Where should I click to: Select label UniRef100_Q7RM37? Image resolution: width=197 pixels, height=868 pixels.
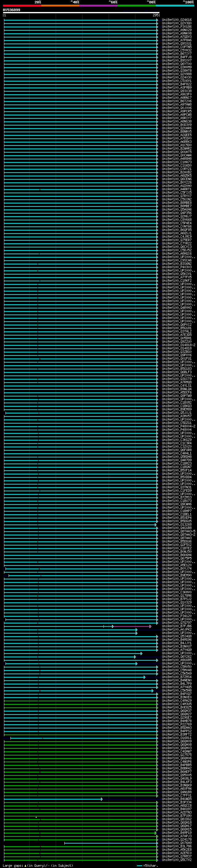tap(177, 856)
